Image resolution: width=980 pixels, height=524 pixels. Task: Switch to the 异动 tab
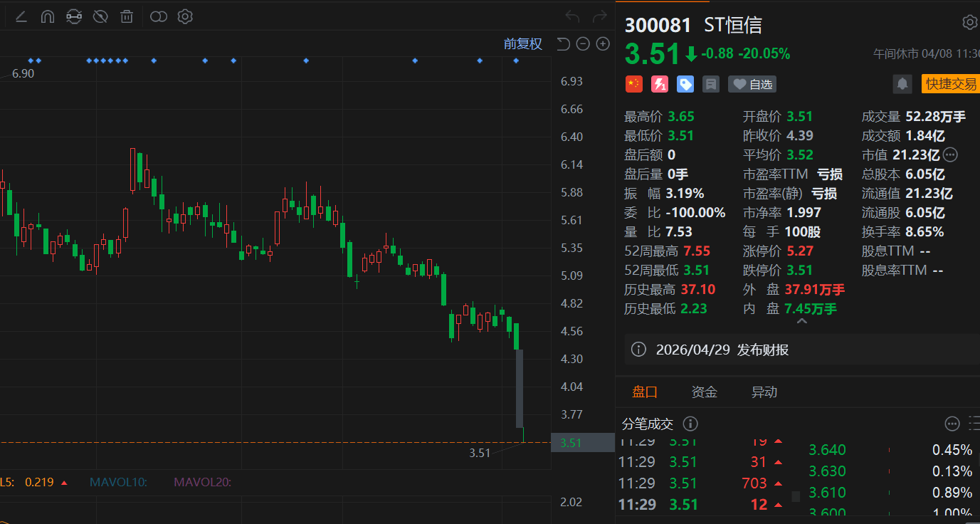point(764,392)
